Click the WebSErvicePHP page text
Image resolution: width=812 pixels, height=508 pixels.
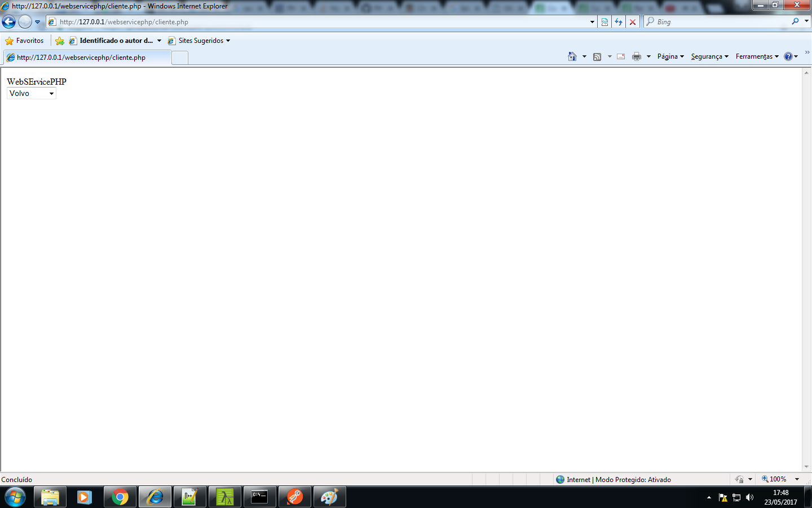pos(37,82)
